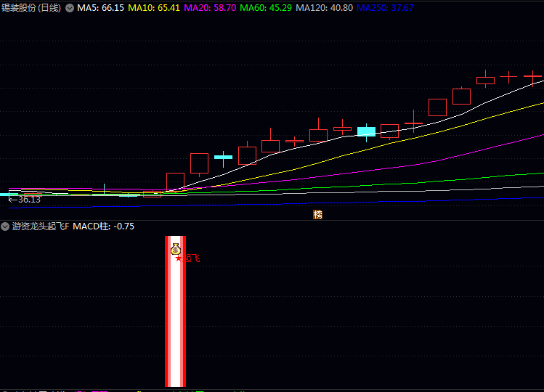Click the MA5: 66.15 label
Viewport: 544px width, 392px height.
100,8
